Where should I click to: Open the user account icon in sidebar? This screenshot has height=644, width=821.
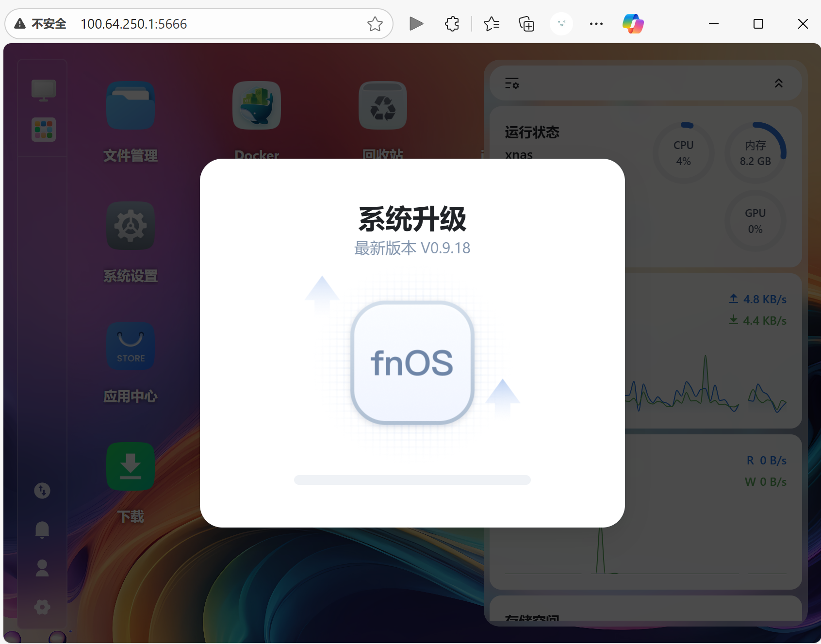[42, 568]
